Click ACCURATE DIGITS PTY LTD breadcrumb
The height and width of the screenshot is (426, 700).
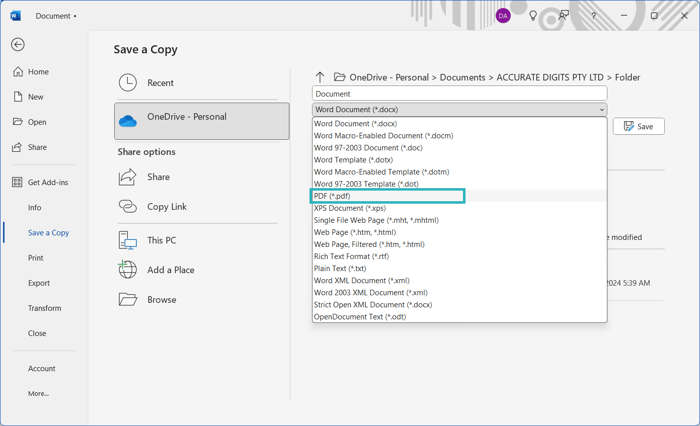pos(550,77)
